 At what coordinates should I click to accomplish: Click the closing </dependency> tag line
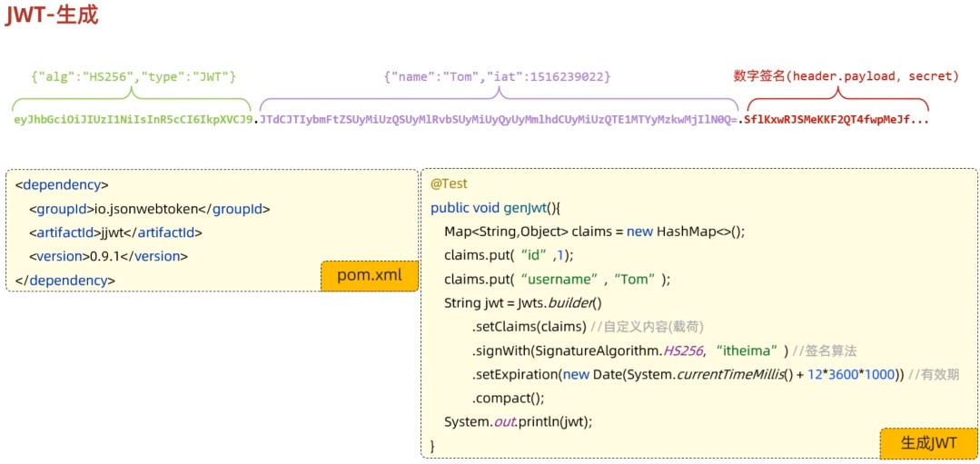click(65, 281)
